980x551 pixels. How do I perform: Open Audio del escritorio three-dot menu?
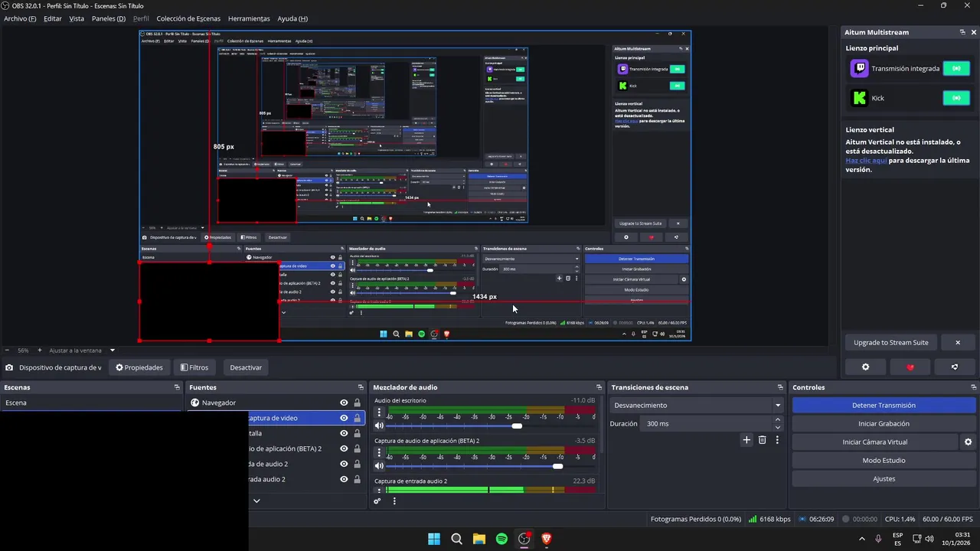[x=379, y=412]
